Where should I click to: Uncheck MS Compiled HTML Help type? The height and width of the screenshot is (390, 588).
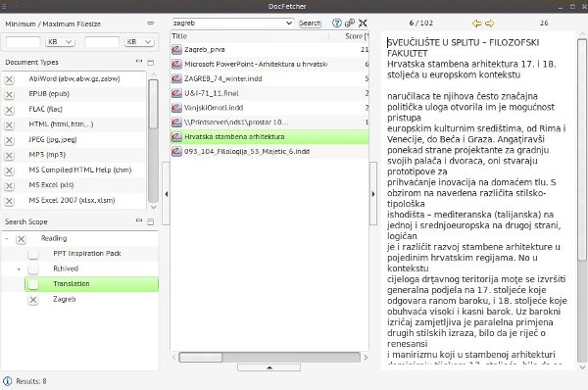click(10, 171)
